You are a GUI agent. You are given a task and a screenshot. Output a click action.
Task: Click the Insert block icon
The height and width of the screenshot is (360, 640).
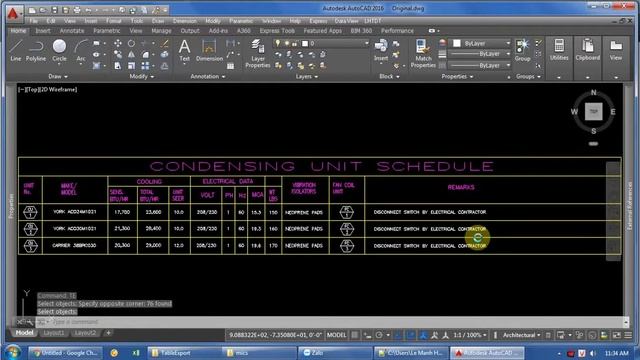[381, 51]
